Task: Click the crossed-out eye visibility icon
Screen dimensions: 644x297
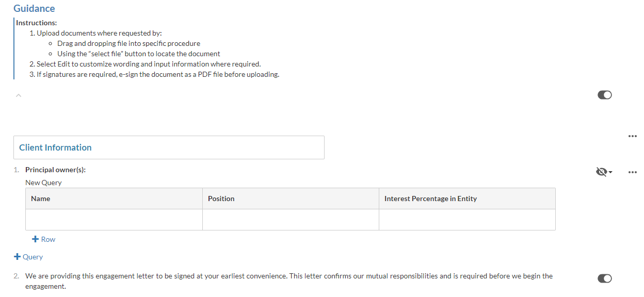Action: tap(602, 172)
